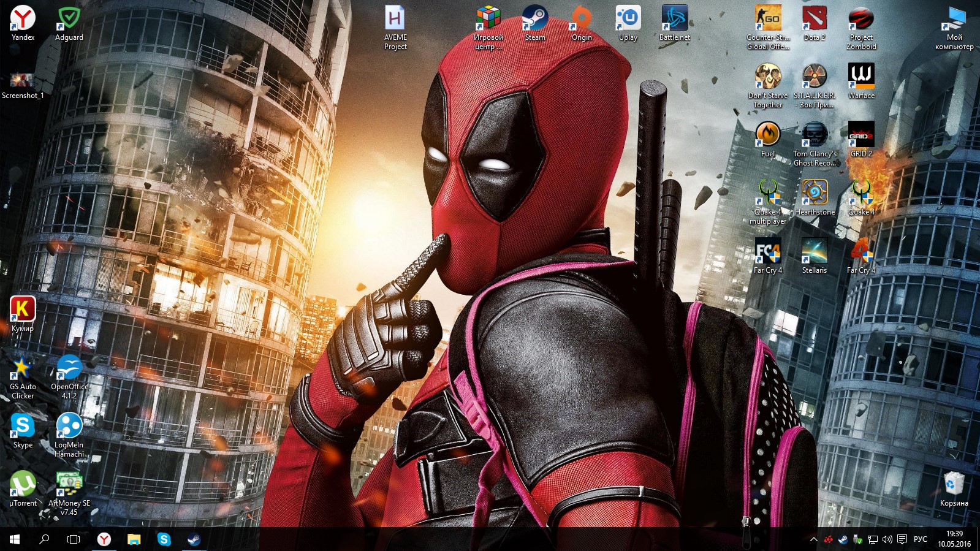Select the Игровой центр desktop icon
Image resolution: width=980 pixels, height=551 pixels.
(488, 28)
